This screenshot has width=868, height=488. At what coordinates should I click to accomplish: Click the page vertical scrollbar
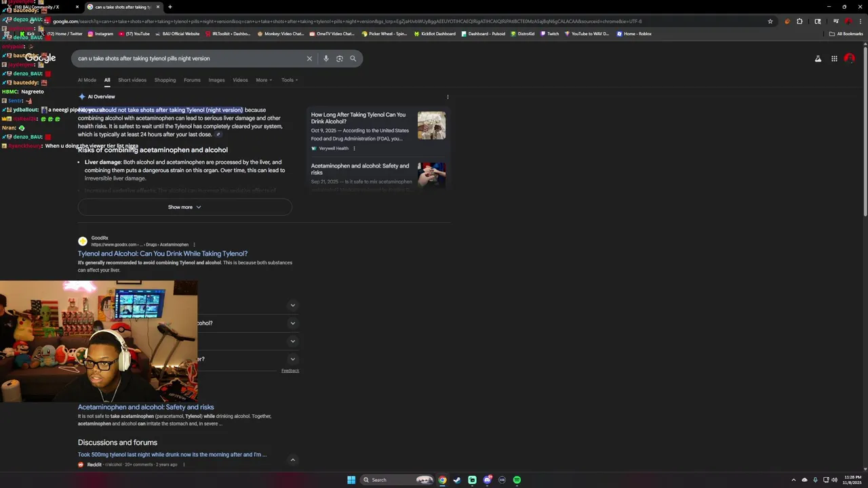tap(864, 132)
